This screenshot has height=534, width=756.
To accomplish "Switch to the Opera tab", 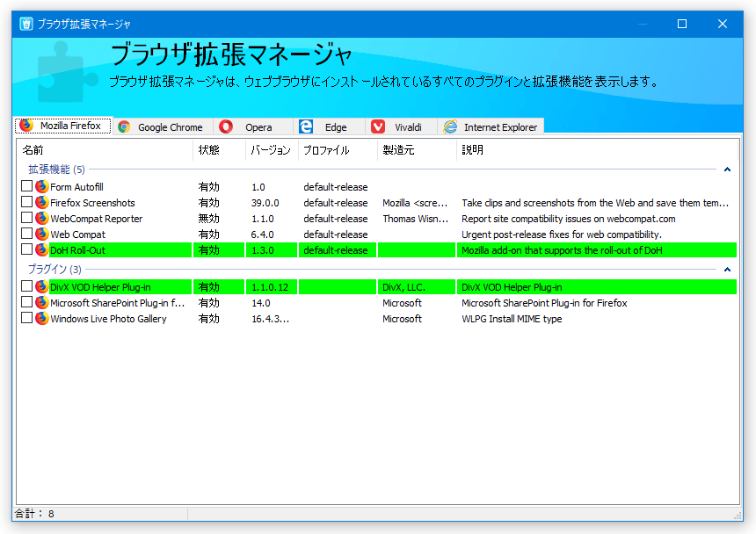I will (253, 127).
